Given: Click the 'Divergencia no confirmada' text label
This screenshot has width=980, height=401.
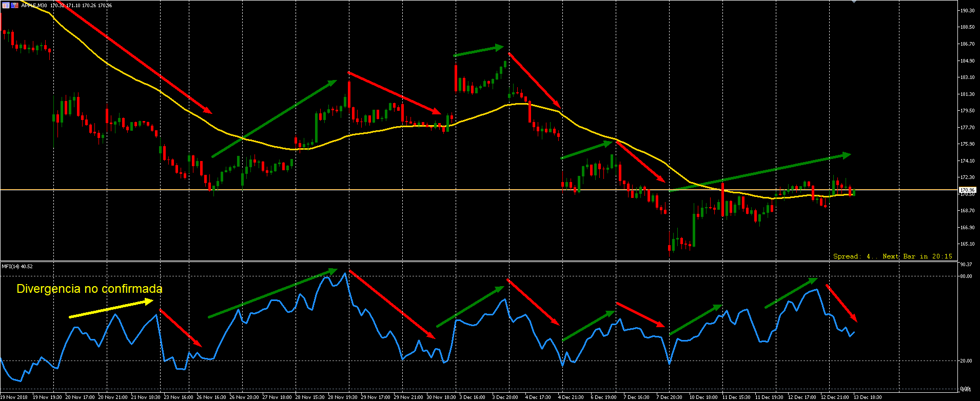Looking at the screenshot, I should click(89, 289).
